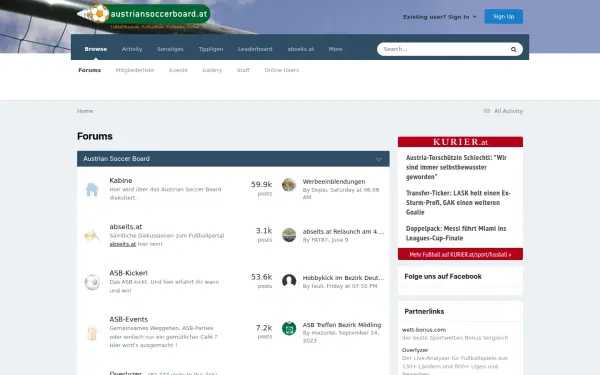Collapse the Austrian Soccer Board category
The width and height of the screenshot is (600, 375).
(x=379, y=159)
